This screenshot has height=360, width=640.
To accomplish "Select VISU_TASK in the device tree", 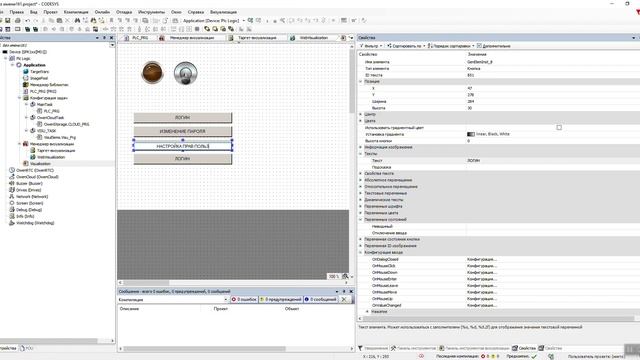I will [46, 131].
